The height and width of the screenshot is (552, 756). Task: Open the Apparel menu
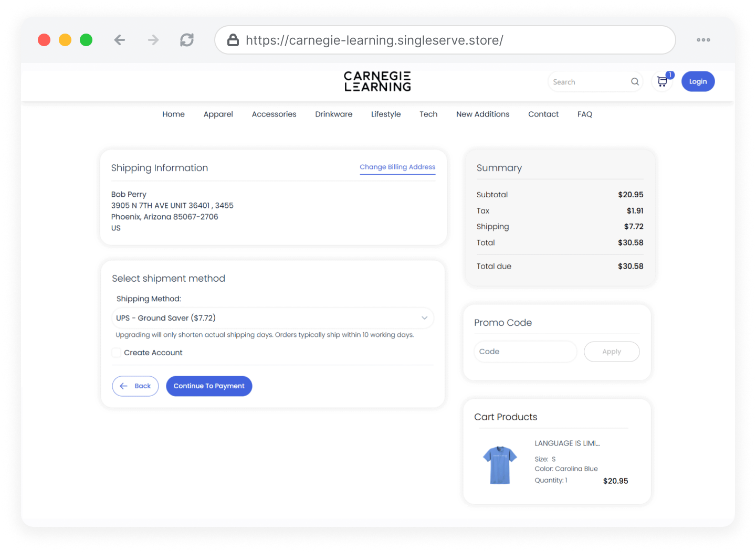pyautogui.click(x=218, y=114)
